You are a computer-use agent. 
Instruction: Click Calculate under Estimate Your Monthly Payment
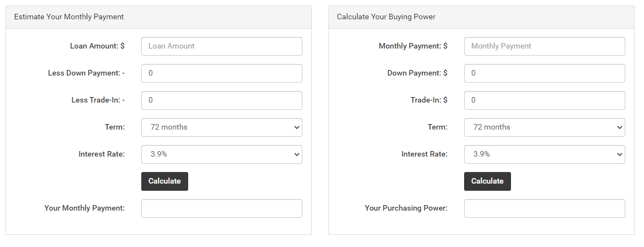pyautogui.click(x=164, y=181)
